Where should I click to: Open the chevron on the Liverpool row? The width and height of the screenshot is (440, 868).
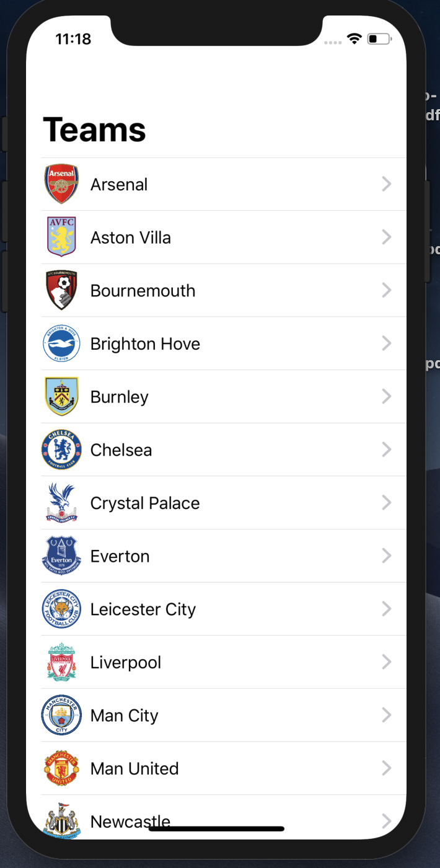tap(387, 662)
